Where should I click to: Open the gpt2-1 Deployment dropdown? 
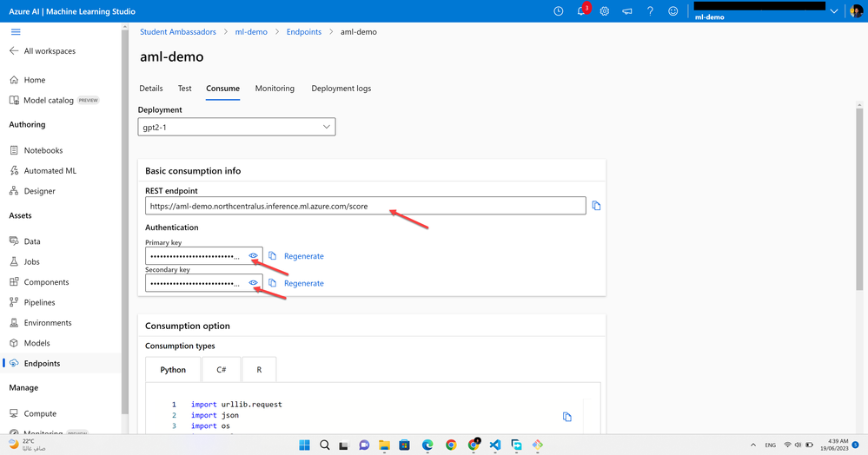click(x=236, y=127)
